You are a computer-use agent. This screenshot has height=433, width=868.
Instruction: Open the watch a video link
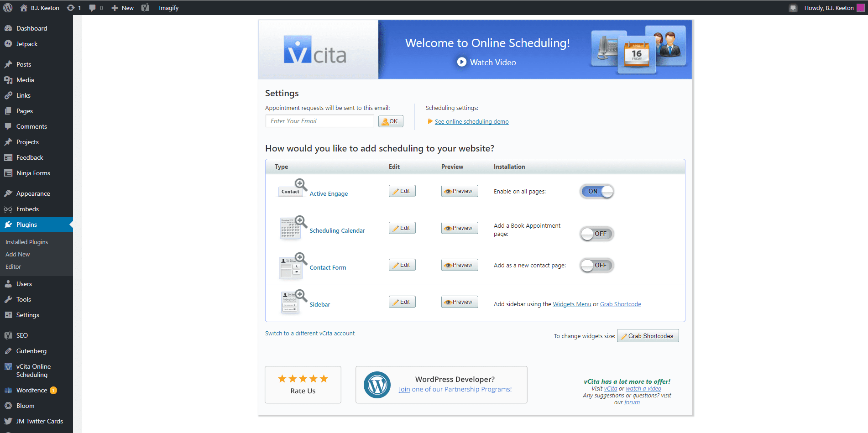tap(643, 389)
